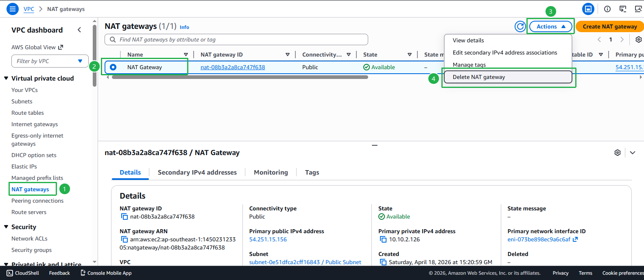The height and width of the screenshot is (280, 644).
Task: Collapse the VPC dashboard side panel
Action: (x=79, y=30)
